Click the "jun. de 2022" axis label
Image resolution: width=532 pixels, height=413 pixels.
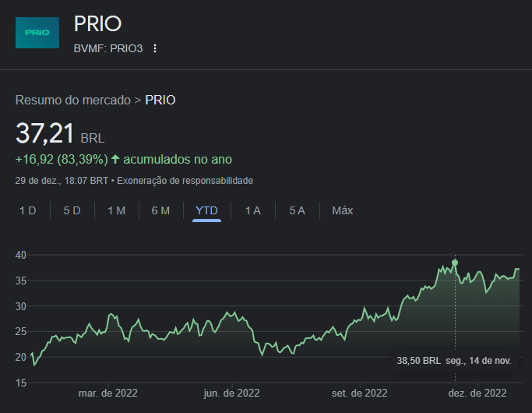tap(232, 393)
